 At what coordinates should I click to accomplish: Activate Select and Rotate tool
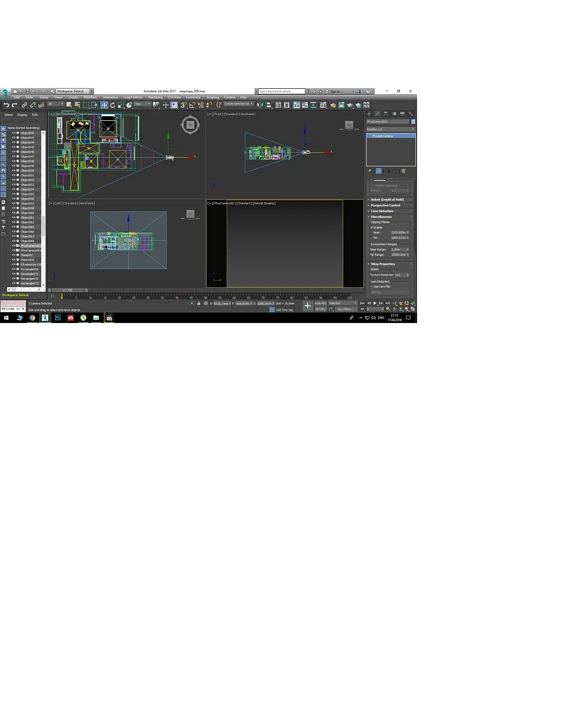[x=113, y=105]
